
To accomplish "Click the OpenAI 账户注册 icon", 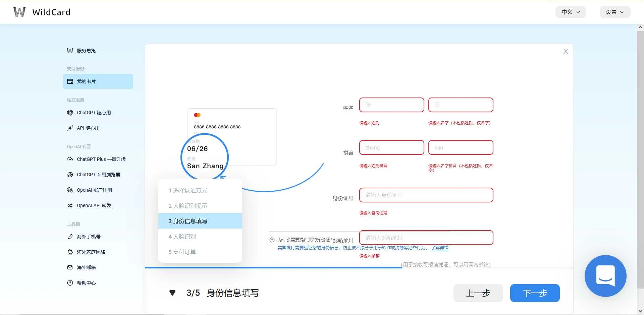I will [70, 190].
